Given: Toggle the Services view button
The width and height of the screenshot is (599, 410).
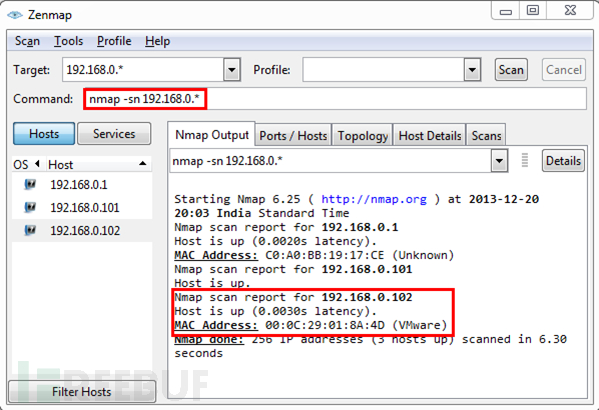Looking at the screenshot, I should (114, 134).
